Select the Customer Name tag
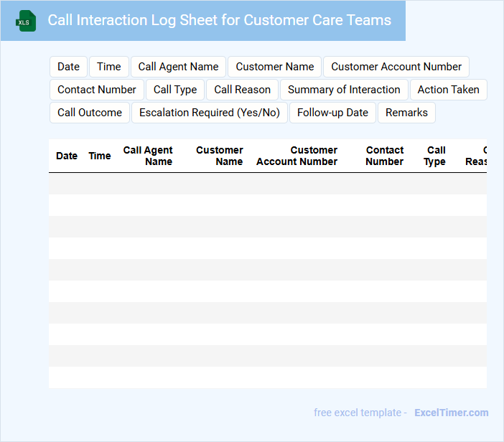Viewport: 504px width, 442px height. coord(275,67)
